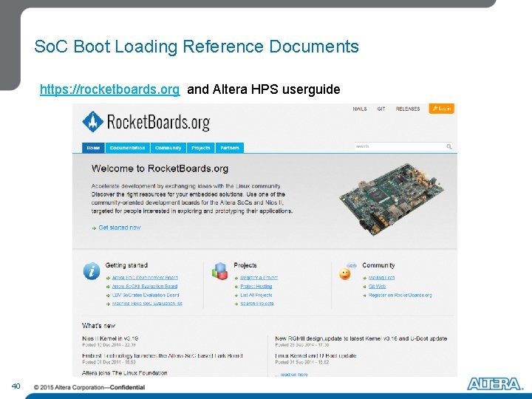Viewport: 532px width, 399px height.
Task: Open the GIT top menu link
Action: pos(381,109)
